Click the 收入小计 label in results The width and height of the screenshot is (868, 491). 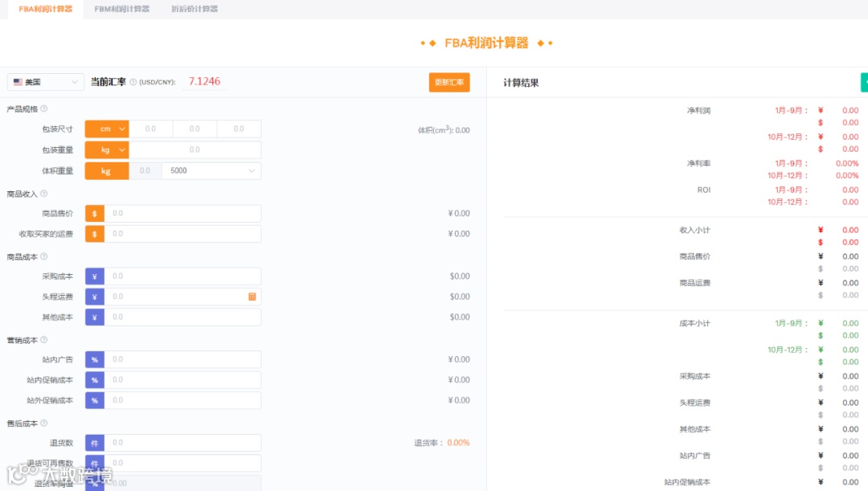click(694, 230)
